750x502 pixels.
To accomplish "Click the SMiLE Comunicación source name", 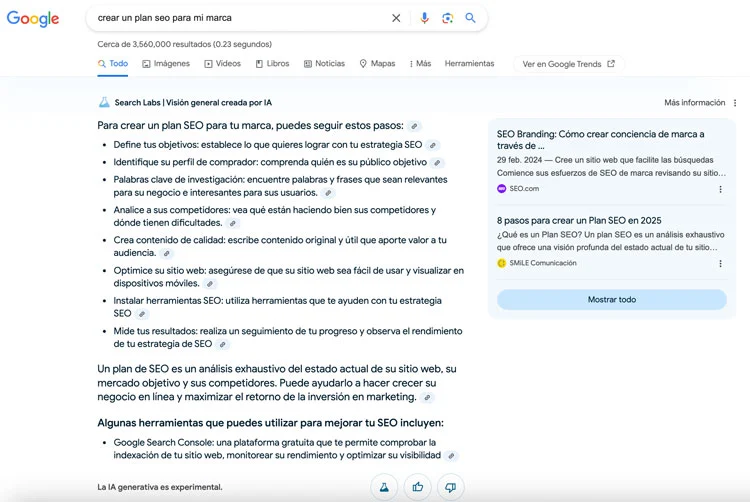I will click(x=543, y=263).
